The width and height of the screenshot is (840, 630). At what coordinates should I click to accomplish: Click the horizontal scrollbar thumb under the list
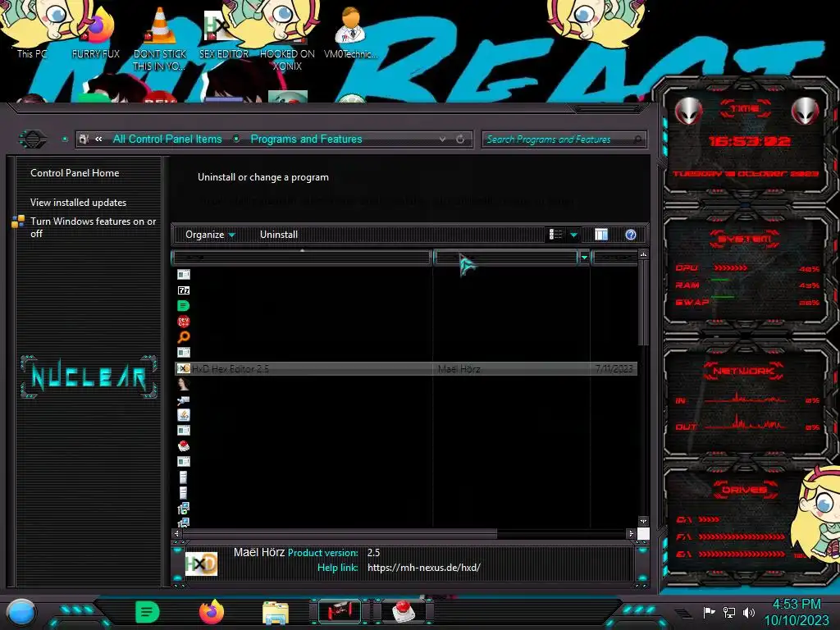coord(340,533)
